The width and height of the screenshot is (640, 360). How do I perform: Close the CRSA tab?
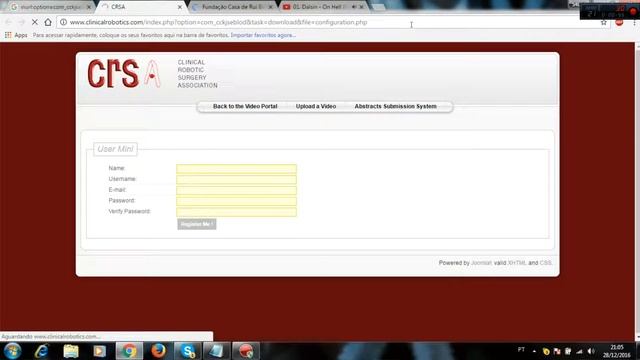point(180,7)
